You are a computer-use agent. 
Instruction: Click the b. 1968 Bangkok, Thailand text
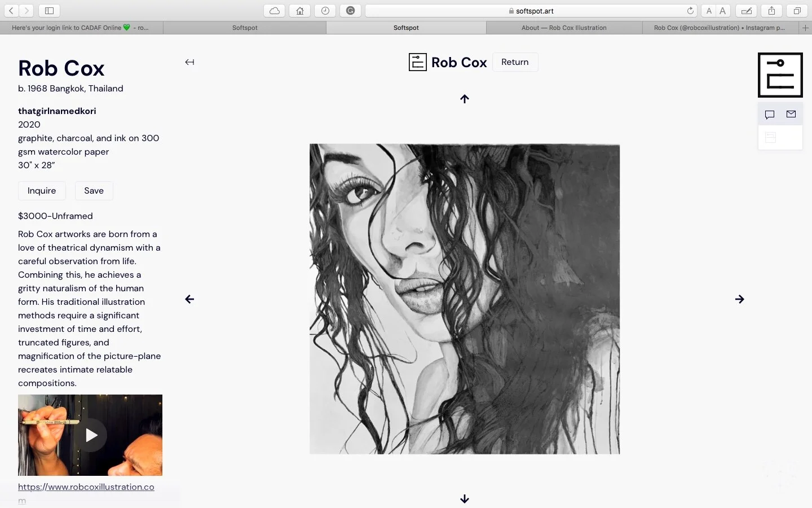click(x=70, y=89)
